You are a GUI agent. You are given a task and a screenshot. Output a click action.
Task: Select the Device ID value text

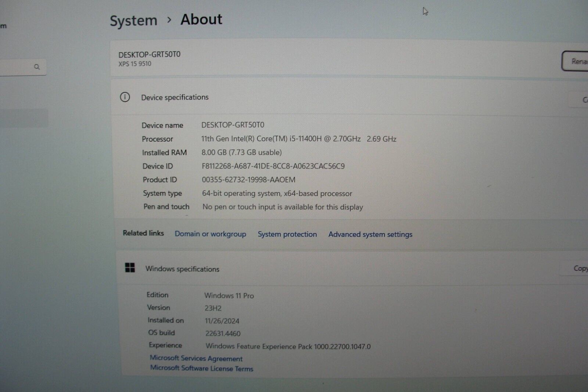point(273,166)
